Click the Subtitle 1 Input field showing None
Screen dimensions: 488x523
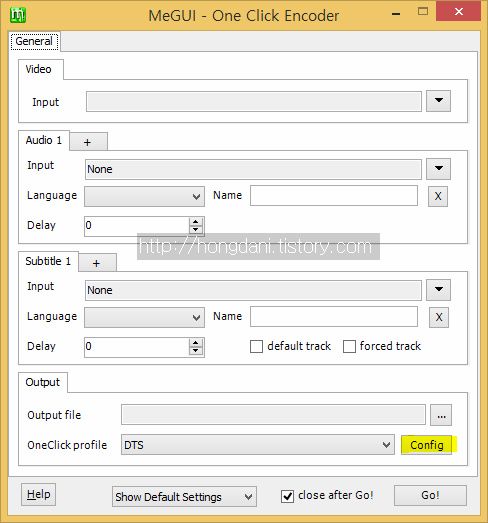253,290
